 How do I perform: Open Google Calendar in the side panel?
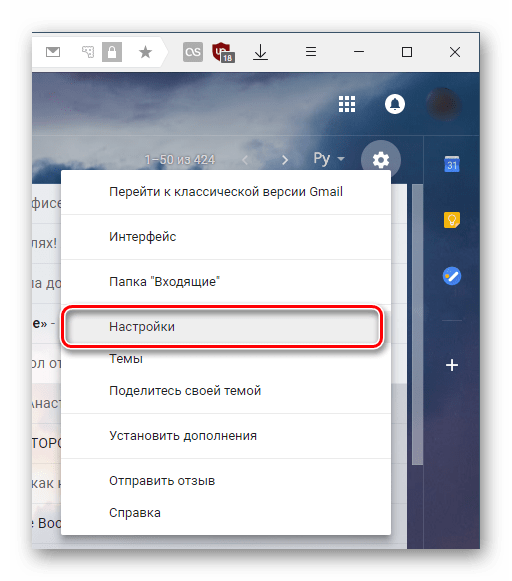coord(452,164)
